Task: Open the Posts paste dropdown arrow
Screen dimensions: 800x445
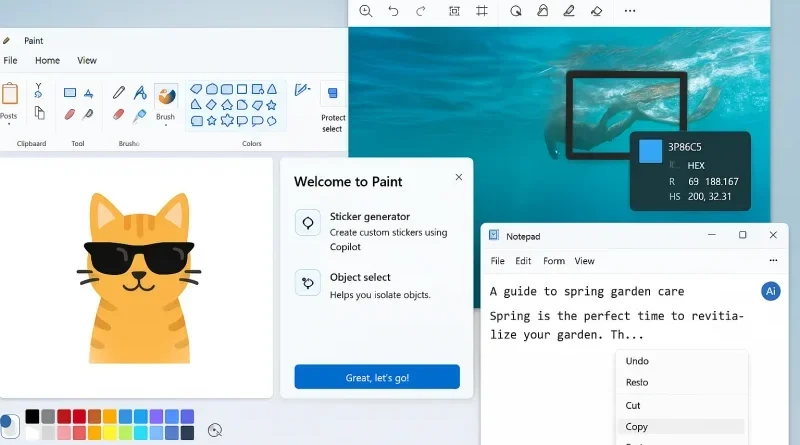Action: point(9,124)
